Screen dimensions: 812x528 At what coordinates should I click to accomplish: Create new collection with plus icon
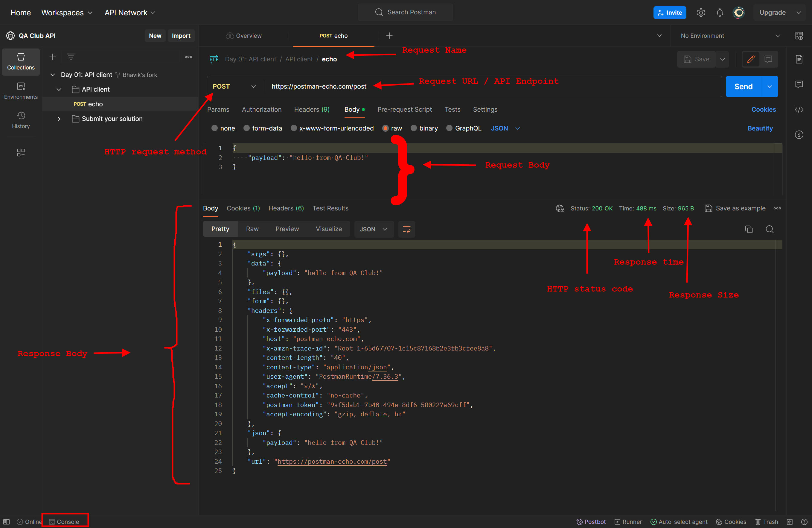pyautogui.click(x=53, y=57)
